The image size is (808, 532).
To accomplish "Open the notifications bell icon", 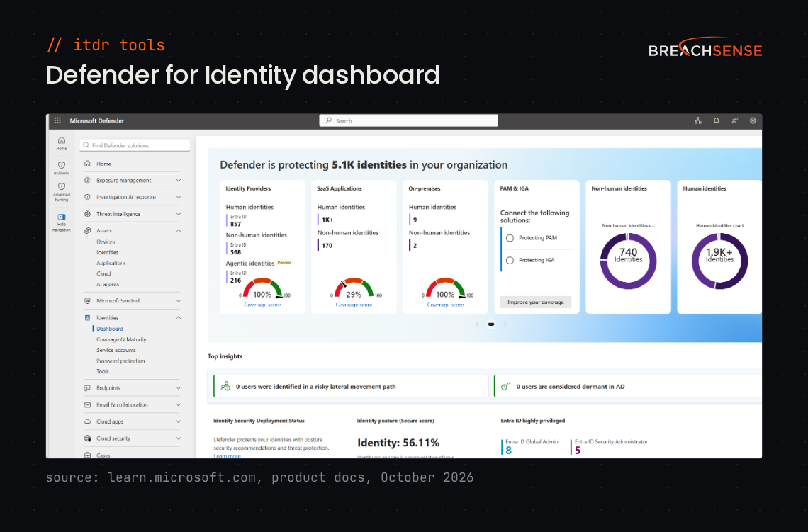I will [x=717, y=120].
